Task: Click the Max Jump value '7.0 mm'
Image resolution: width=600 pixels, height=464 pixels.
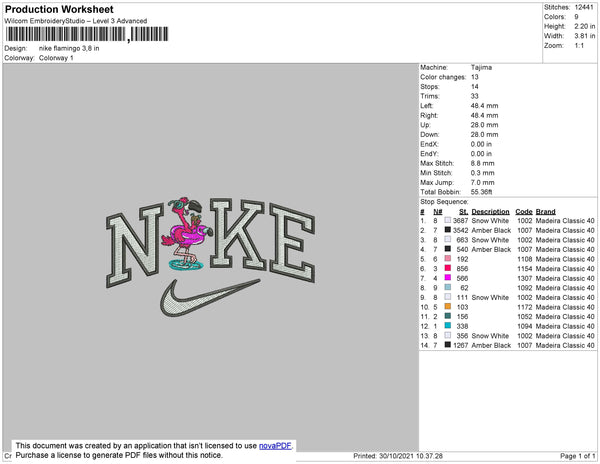Action: coord(483,182)
